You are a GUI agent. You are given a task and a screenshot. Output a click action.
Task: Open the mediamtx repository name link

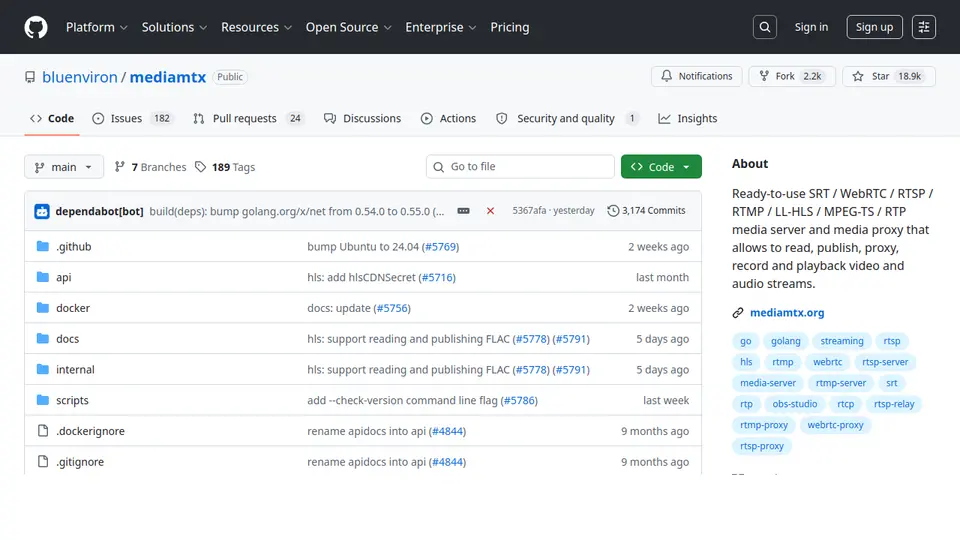coord(168,77)
